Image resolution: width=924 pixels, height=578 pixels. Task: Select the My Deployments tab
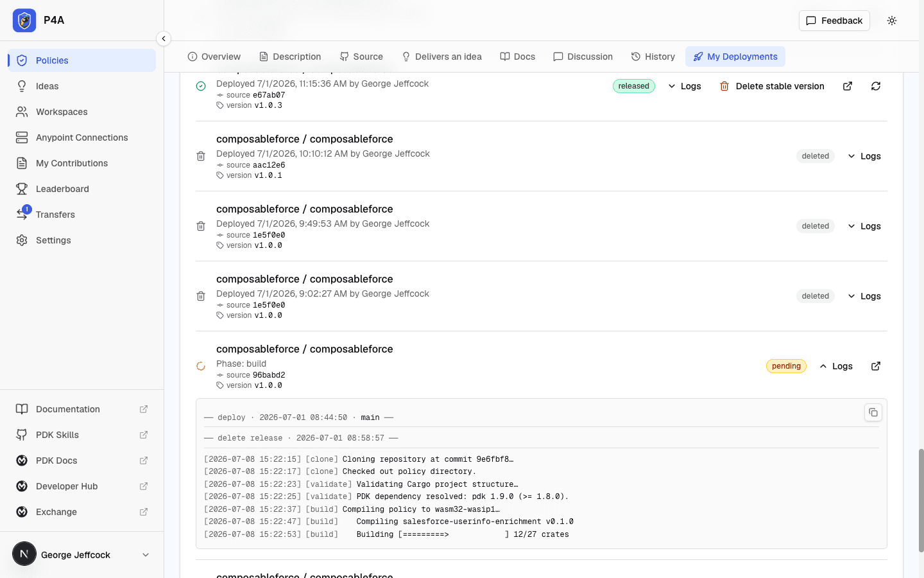[x=735, y=57]
